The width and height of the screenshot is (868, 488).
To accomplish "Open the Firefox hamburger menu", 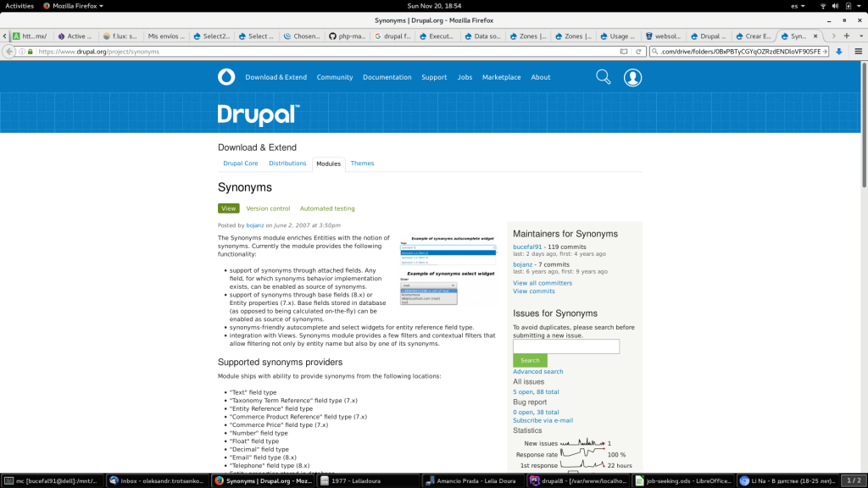I will pos(858,52).
